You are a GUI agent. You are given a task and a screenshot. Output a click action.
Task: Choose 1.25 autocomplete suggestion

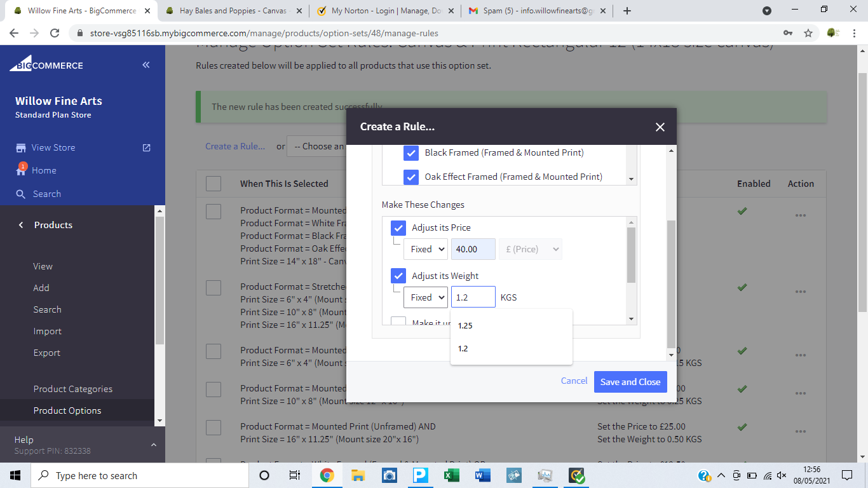pyautogui.click(x=512, y=325)
